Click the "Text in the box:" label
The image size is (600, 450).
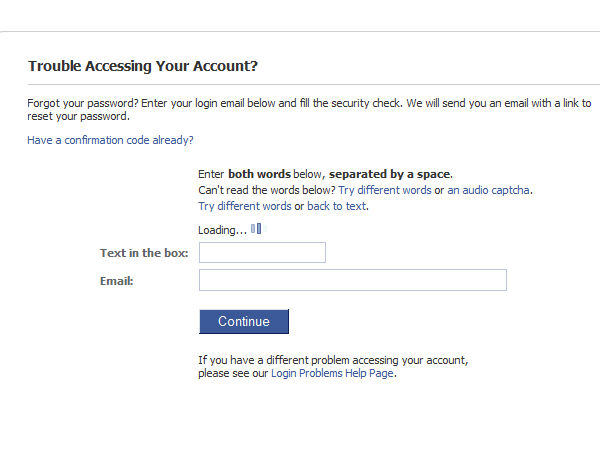click(144, 254)
